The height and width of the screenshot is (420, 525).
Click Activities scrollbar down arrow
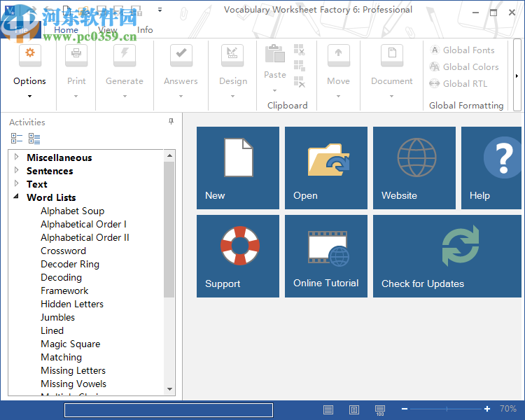(169, 389)
